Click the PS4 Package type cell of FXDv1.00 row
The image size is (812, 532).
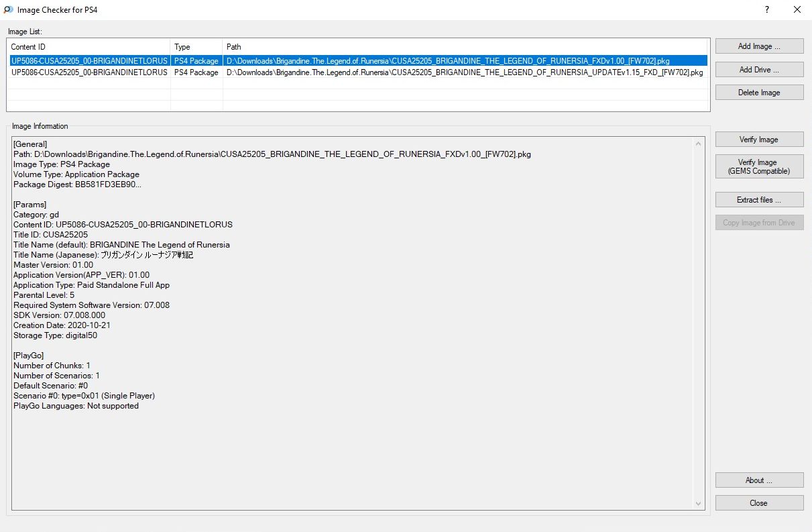(x=196, y=61)
